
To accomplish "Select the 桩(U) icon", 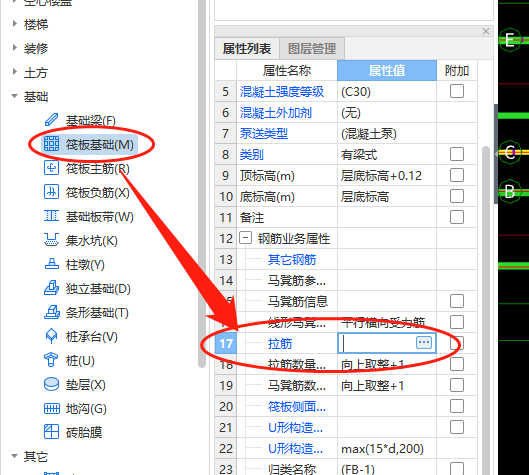I will 51,360.
